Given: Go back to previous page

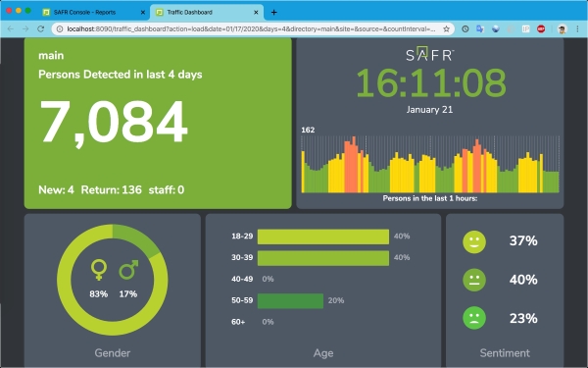Looking at the screenshot, I should coord(11,28).
